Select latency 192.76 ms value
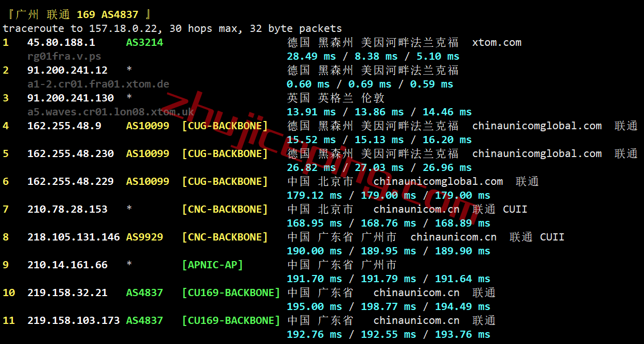Viewport: 644px width, 344px height. click(x=315, y=334)
